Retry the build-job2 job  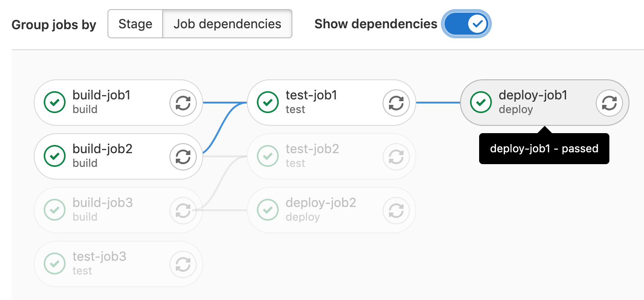(x=183, y=157)
